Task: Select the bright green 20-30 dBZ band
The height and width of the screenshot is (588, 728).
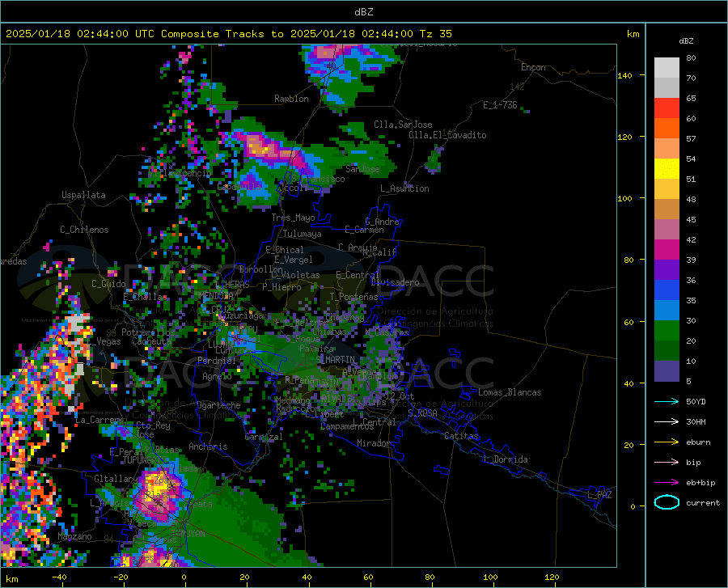Action: [x=667, y=331]
